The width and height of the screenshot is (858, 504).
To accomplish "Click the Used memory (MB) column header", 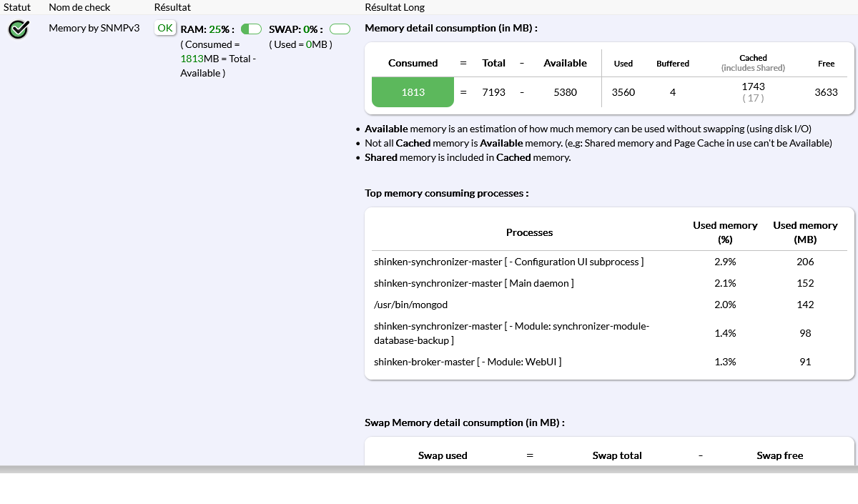I will coord(805,232).
